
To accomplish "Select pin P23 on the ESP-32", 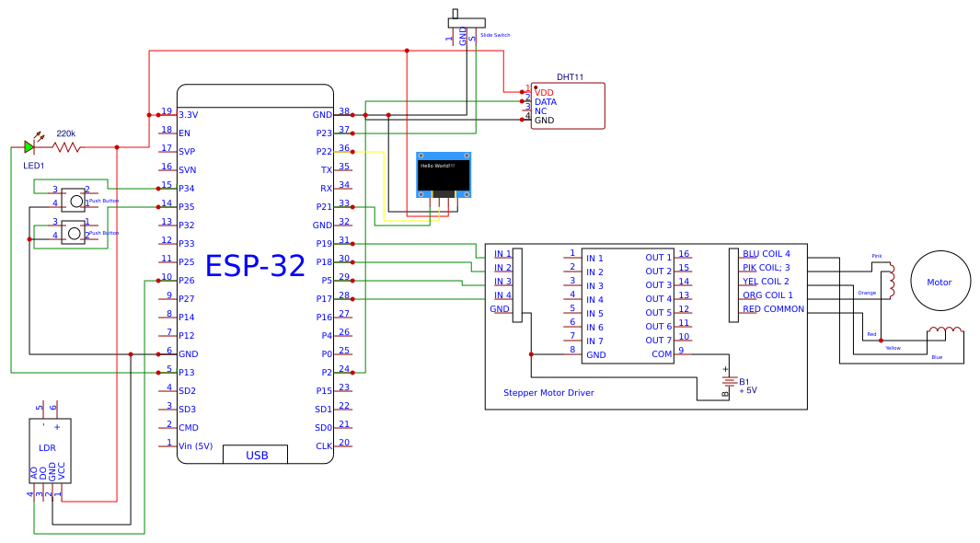I will pyautogui.click(x=325, y=132).
